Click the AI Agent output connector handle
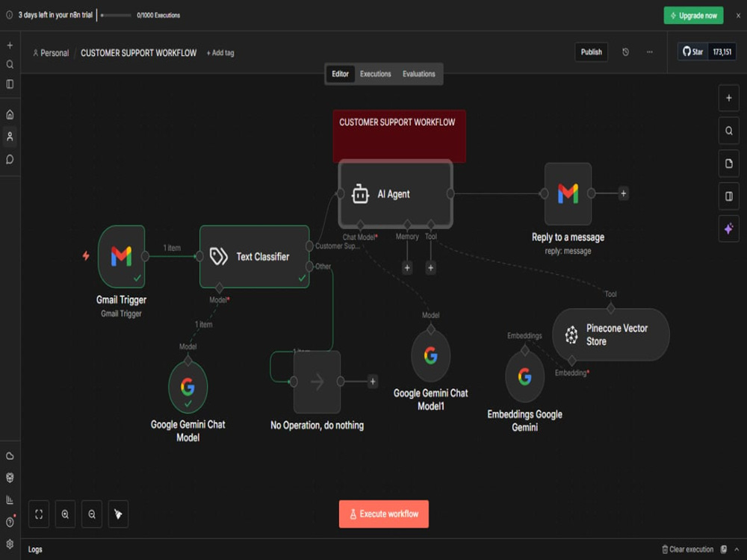Viewport: 747px width, 560px height. (450, 193)
